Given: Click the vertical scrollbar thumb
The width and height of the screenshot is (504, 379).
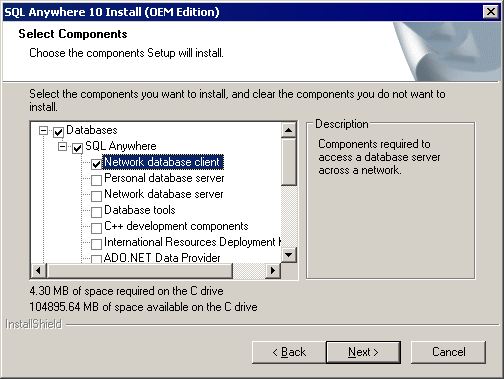Looking at the screenshot, I should click(x=289, y=162).
